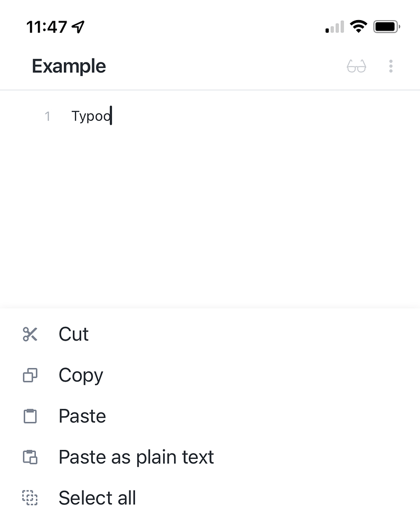Open the three-dot more options menu
The image size is (420, 527).
coord(391,66)
